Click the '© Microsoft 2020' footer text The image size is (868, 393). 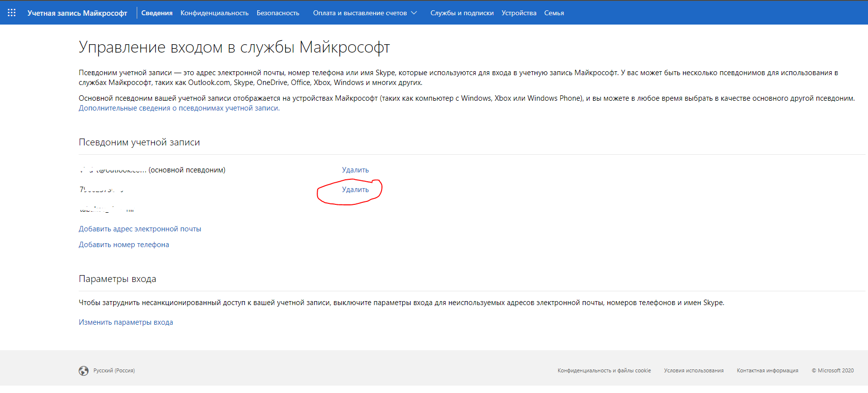coord(833,371)
